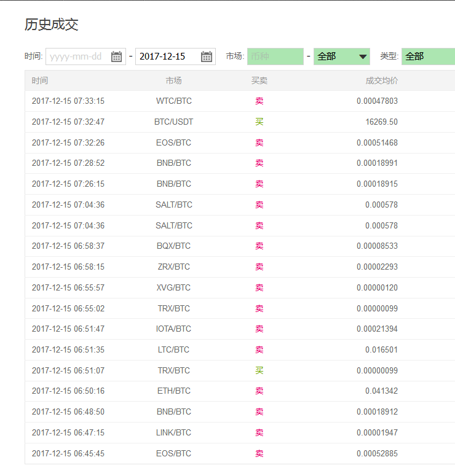Click timestamp 2017-12-15 07:26:15
Screen dimensions: 455x476
pos(68,184)
